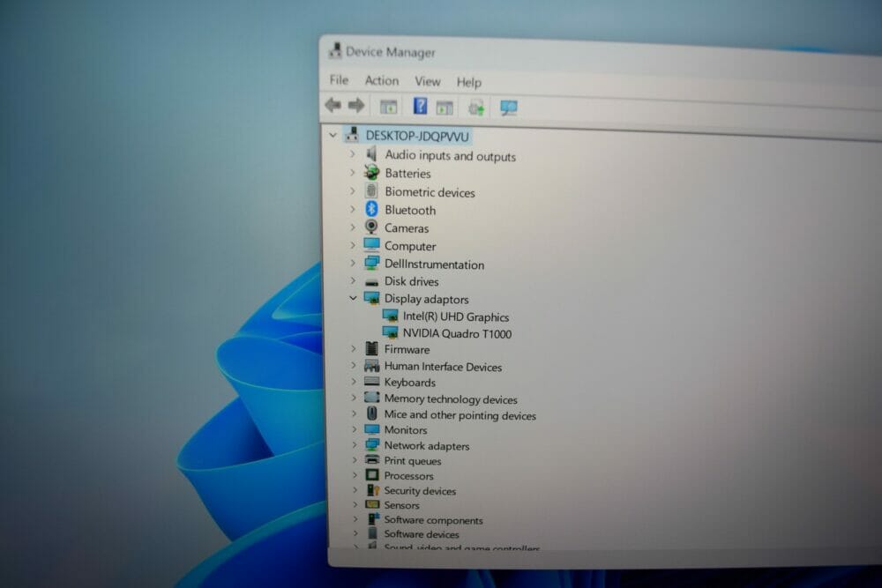Screen dimensions: 882x588
Task: Select the Print queues label
Action: (412, 461)
